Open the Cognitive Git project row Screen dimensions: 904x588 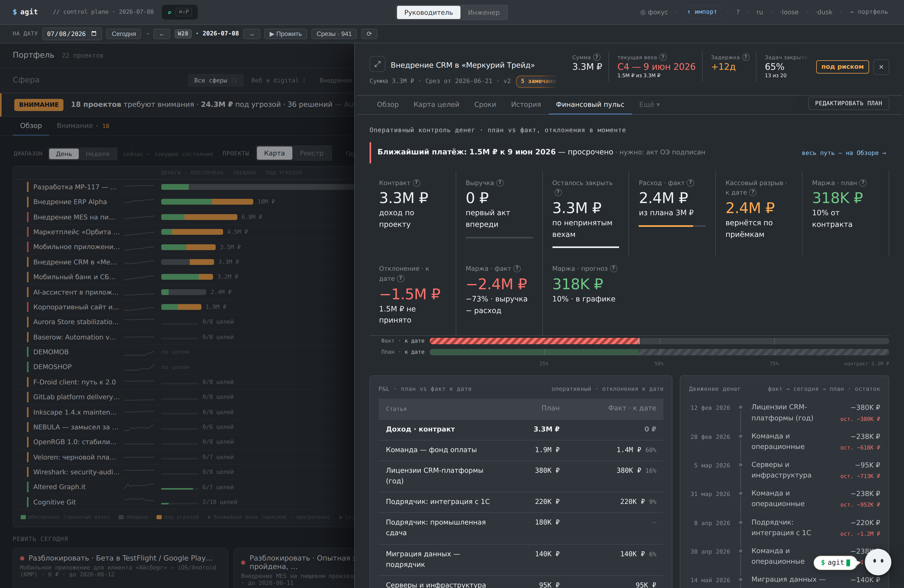pyautogui.click(x=183, y=502)
